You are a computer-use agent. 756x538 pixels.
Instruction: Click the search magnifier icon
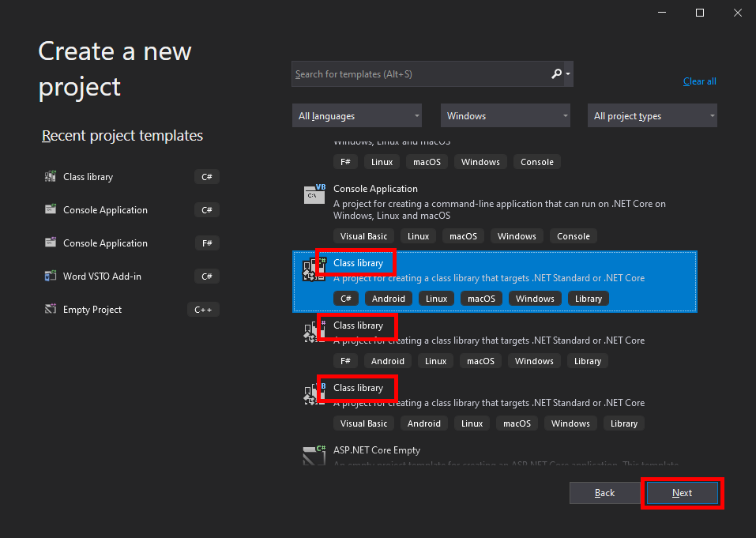tap(557, 73)
